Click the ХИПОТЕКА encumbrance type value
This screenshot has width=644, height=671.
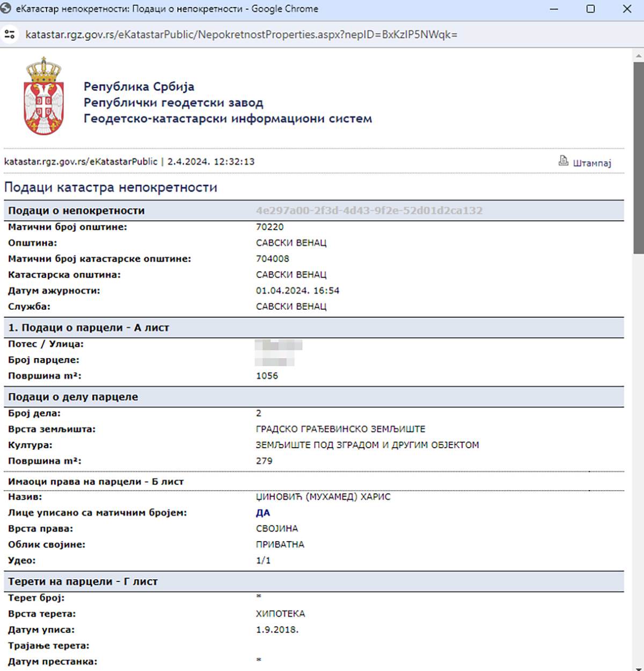pyautogui.click(x=280, y=614)
